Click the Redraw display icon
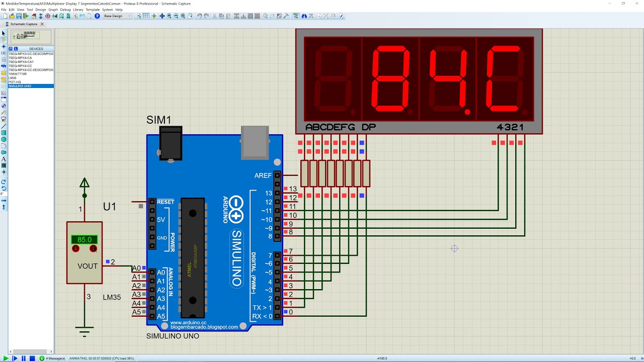 pos(139,16)
